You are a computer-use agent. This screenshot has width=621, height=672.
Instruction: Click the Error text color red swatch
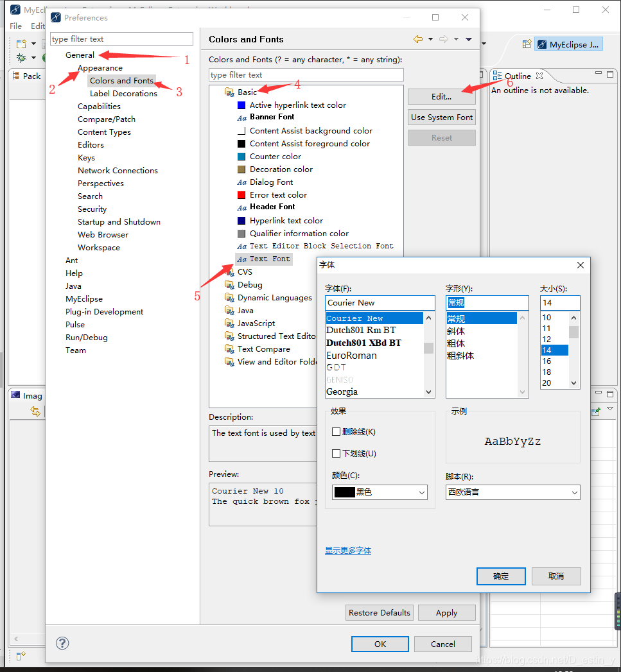(241, 195)
